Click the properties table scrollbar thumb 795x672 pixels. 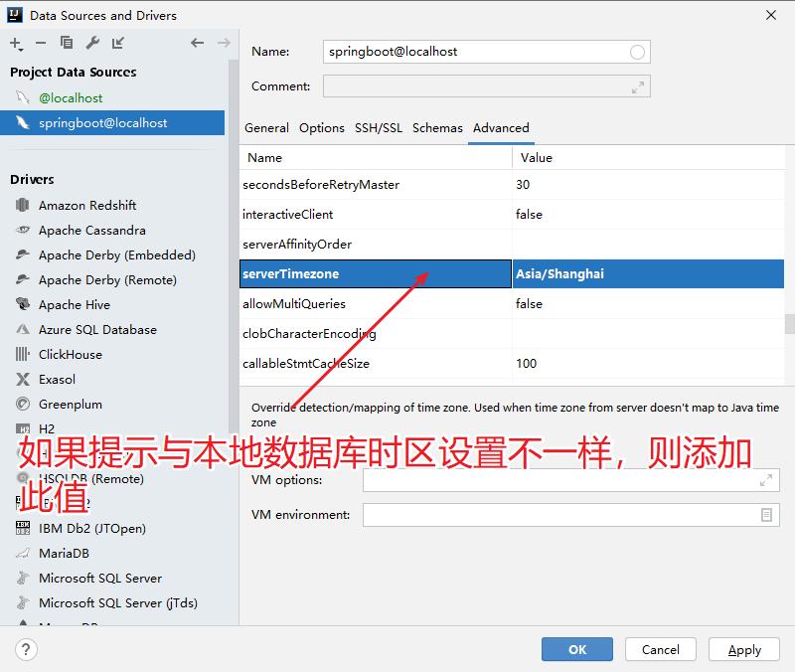pos(789,324)
